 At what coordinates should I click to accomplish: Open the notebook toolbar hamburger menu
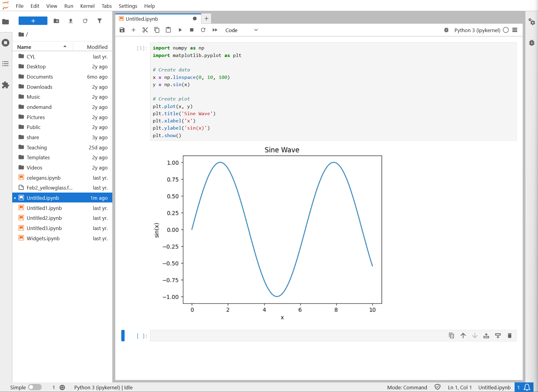(x=515, y=30)
